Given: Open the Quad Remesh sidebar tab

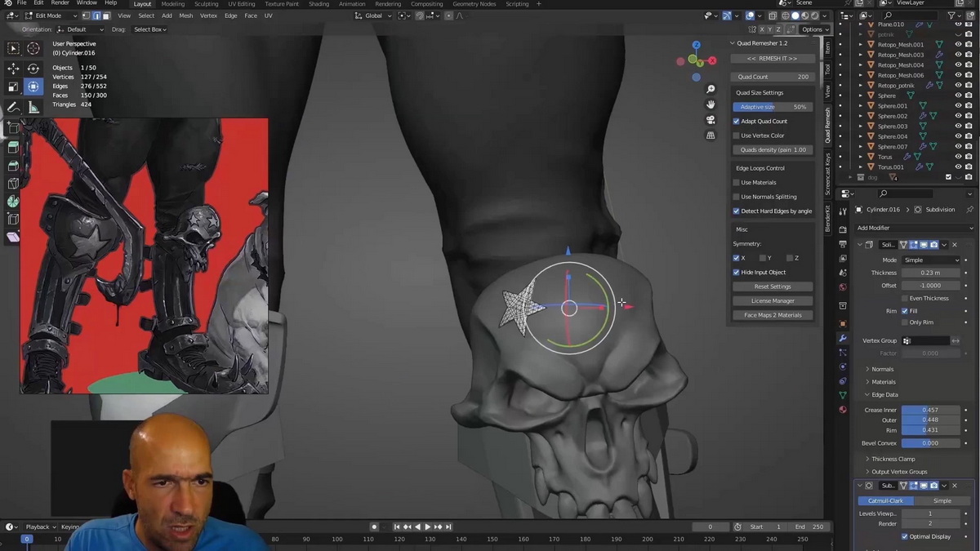Looking at the screenshot, I should pyautogui.click(x=826, y=125).
